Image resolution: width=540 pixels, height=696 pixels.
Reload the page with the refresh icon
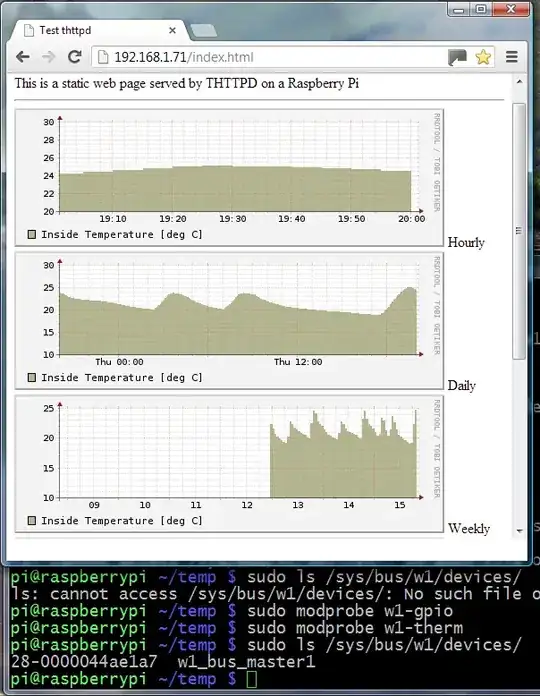tap(75, 56)
